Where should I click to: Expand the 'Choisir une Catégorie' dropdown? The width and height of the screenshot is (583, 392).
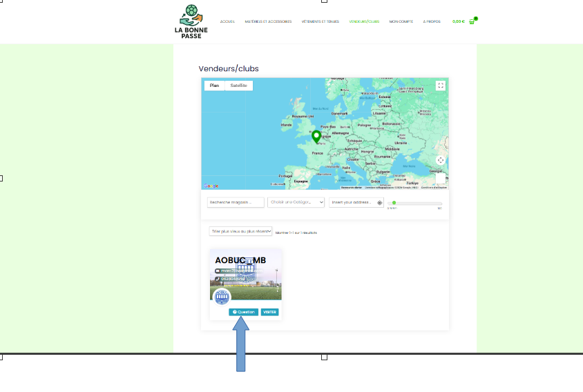coord(296,202)
